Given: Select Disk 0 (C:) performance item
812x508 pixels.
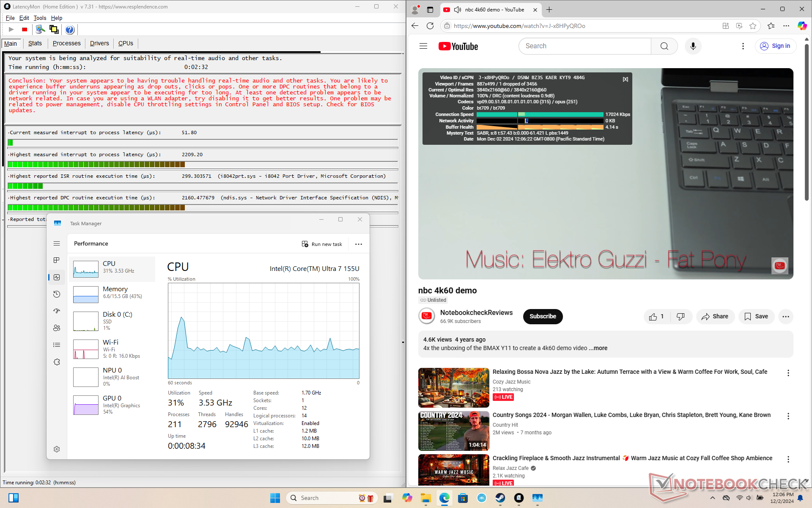Looking at the screenshot, I should tap(112, 321).
